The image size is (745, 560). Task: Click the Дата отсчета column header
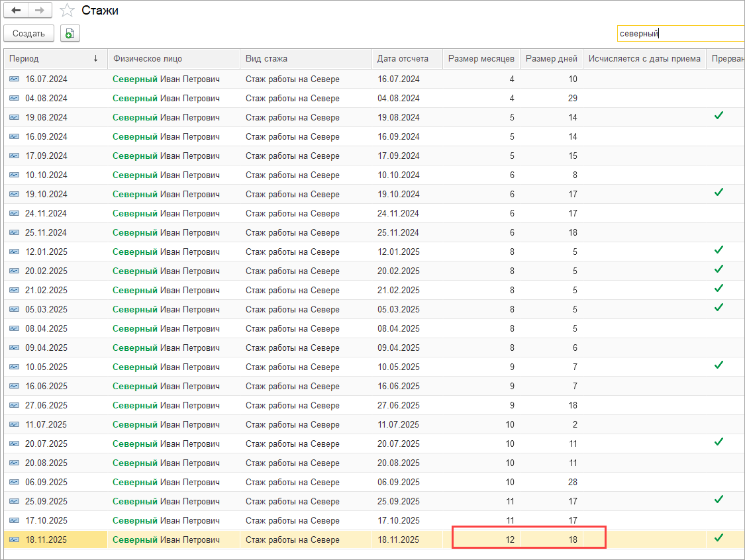[x=403, y=59]
